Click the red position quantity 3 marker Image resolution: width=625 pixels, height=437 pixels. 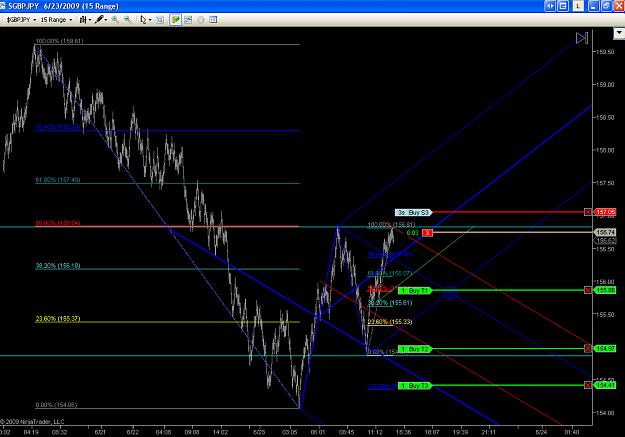pyautogui.click(x=427, y=232)
